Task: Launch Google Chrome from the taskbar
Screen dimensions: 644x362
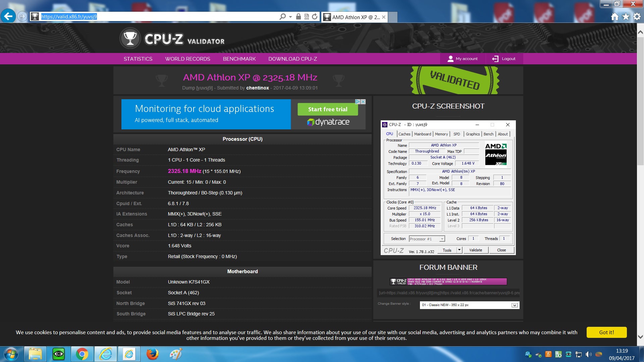Action: 82,354
